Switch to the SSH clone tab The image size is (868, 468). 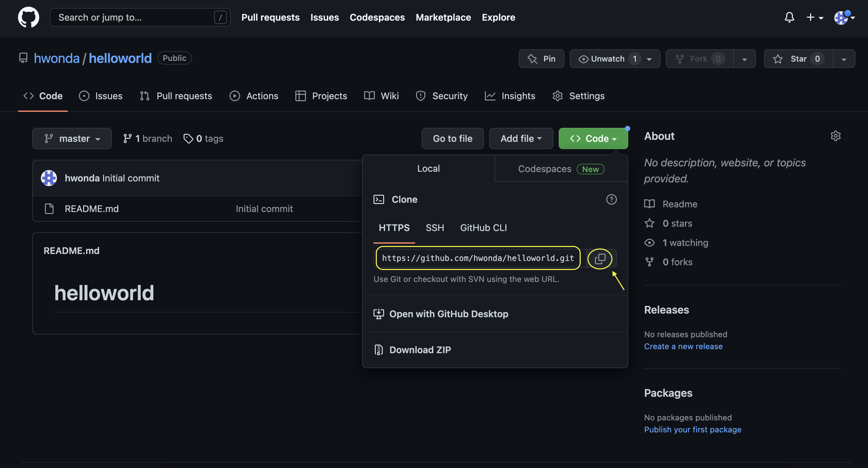click(x=435, y=228)
